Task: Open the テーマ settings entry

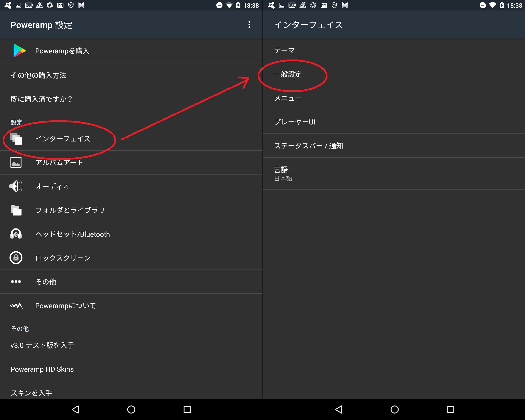Action: coord(394,50)
